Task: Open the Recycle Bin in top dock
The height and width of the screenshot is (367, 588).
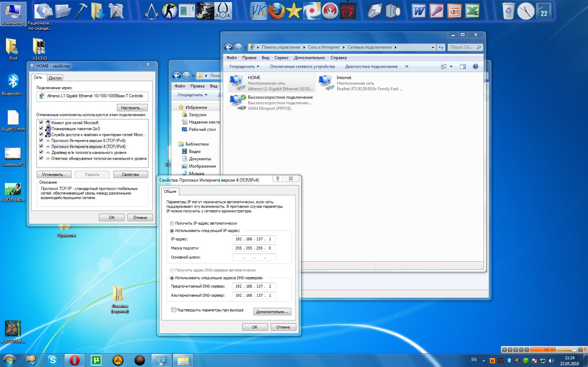Action: pyautogui.click(x=508, y=11)
